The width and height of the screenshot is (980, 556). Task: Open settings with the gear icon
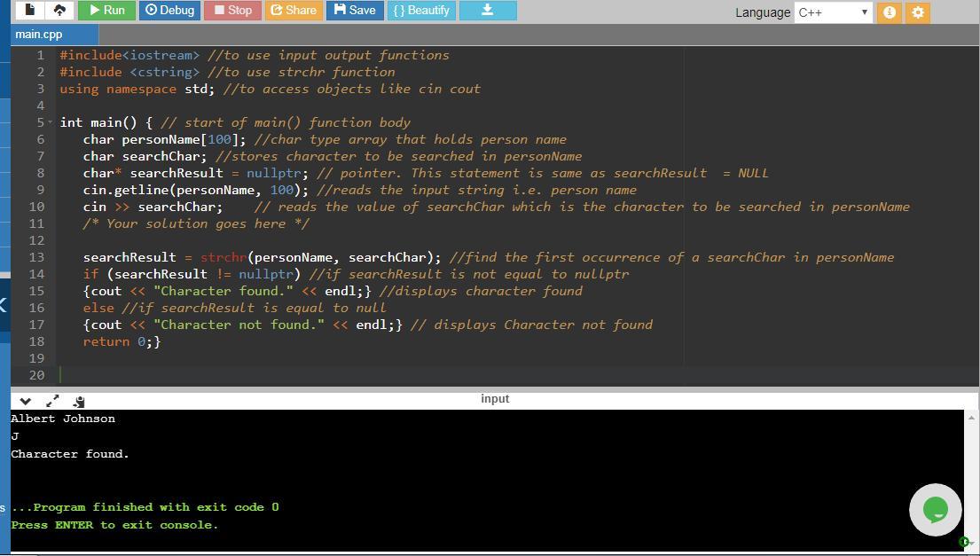tap(918, 12)
